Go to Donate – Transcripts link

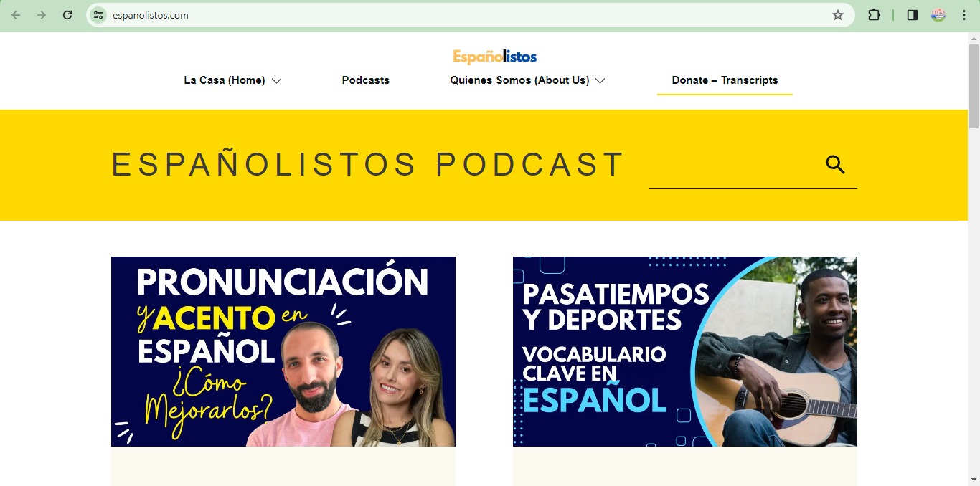click(x=725, y=80)
